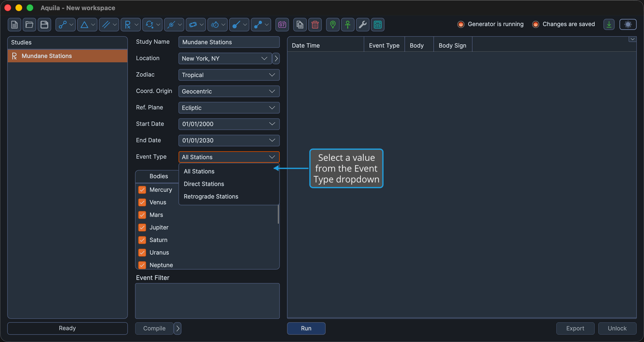Uncheck the Mars body checkbox
This screenshot has width=644, height=342.
point(142,215)
